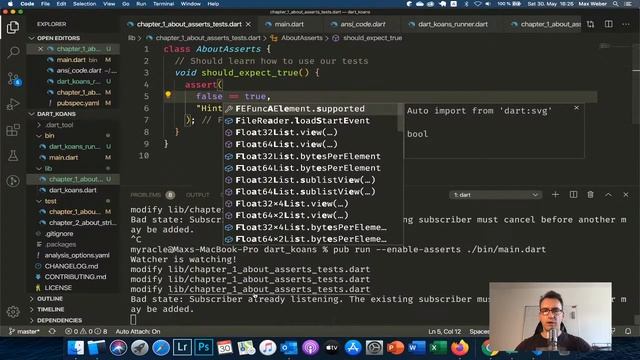The width and height of the screenshot is (640, 360).
Task: Open the Go menu
Action: click(126, 4)
